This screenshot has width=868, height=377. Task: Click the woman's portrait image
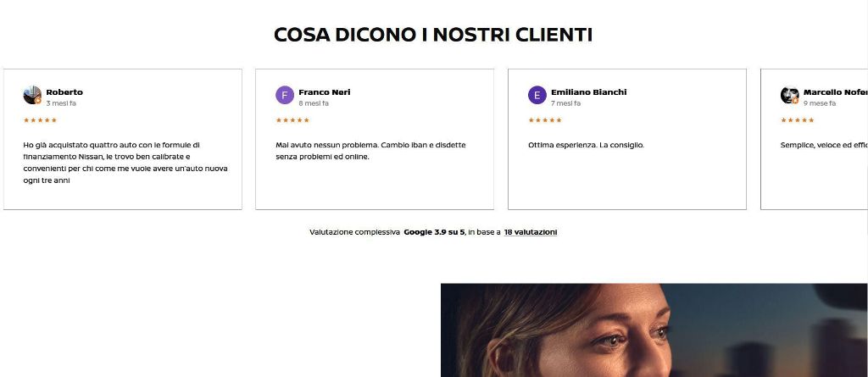tap(654, 330)
